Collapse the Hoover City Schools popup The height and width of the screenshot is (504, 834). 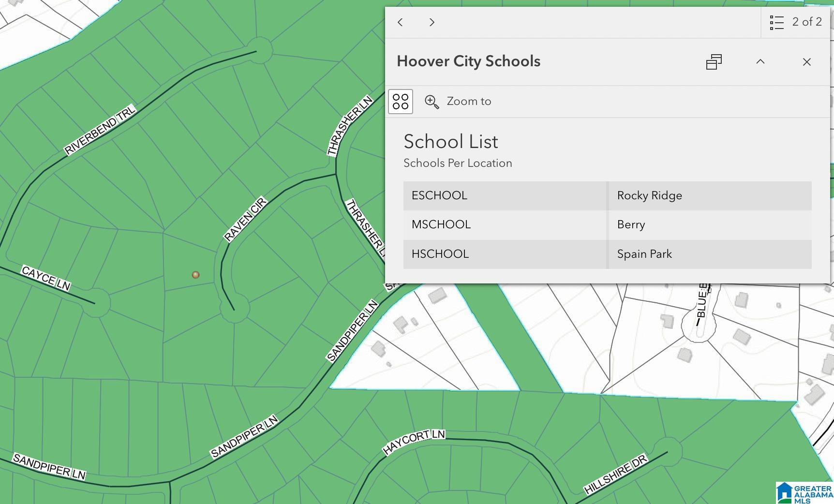760,62
